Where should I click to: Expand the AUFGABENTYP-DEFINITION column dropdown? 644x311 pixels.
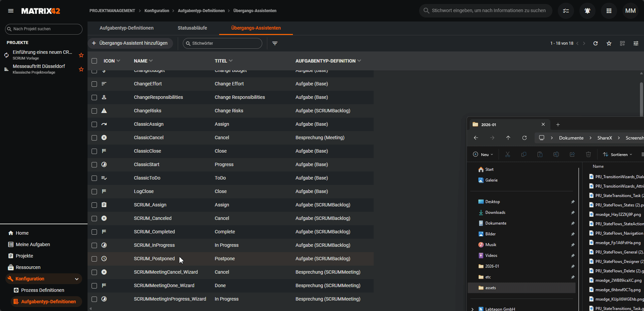tap(359, 61)
